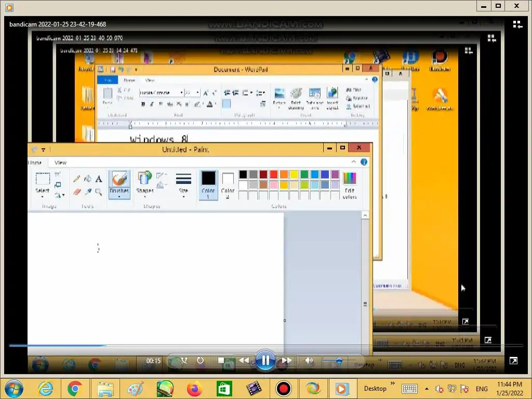Mute the media player sound
This screenshot has width=532, height=399.
(309, 361)
